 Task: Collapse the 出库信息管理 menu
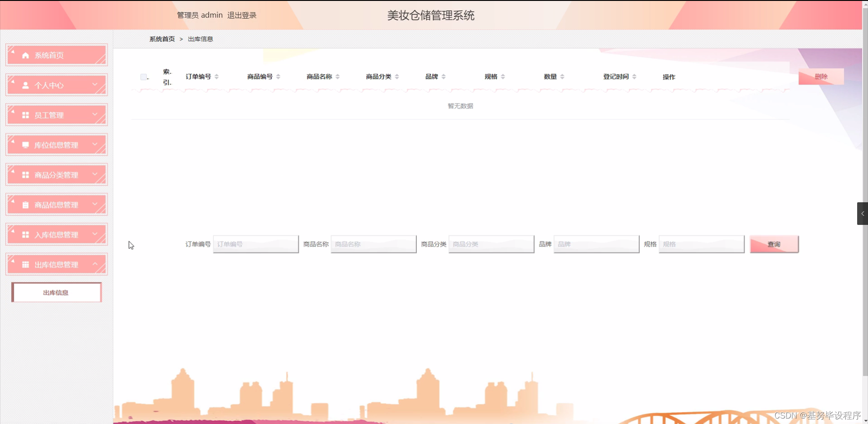point(95,264)
